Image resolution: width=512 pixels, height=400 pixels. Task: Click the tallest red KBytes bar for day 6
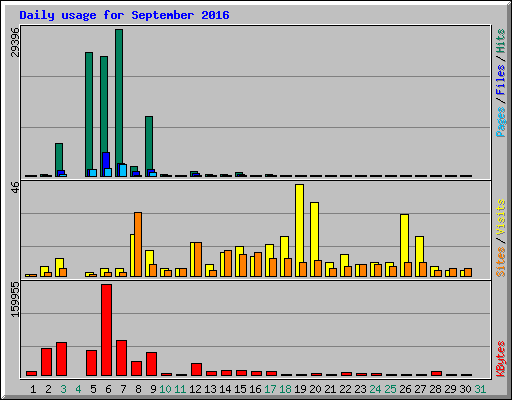click(x=107, y=330)
